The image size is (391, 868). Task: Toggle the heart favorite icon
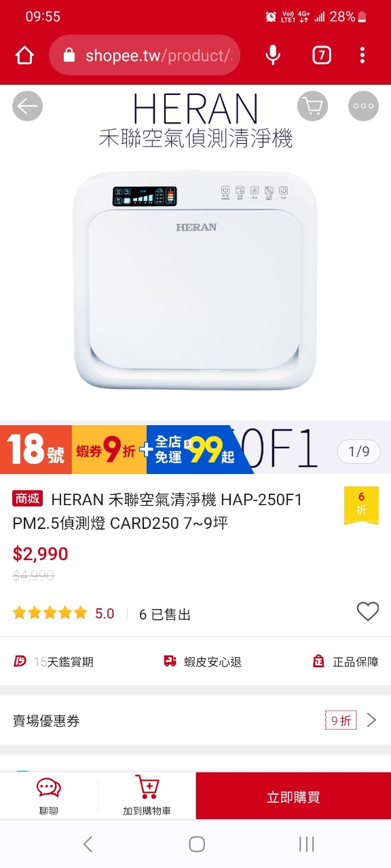pyautogui.click(x=368, y=612)
